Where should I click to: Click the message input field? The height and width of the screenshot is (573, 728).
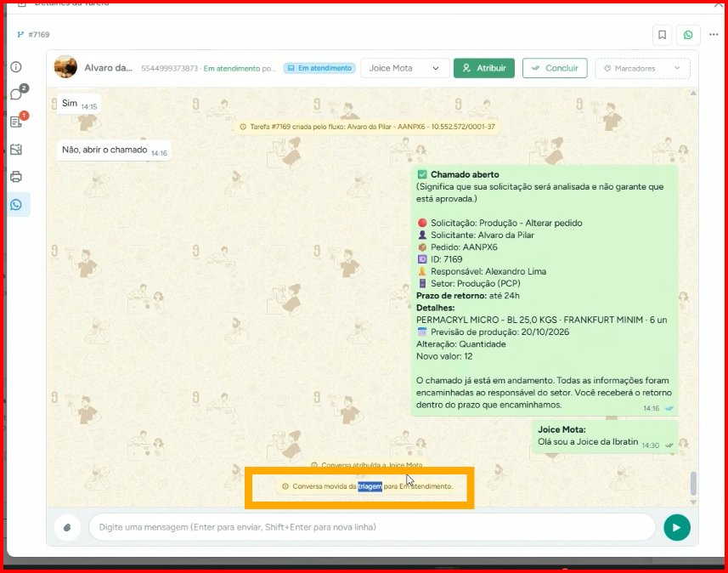[x=372, y=527]
